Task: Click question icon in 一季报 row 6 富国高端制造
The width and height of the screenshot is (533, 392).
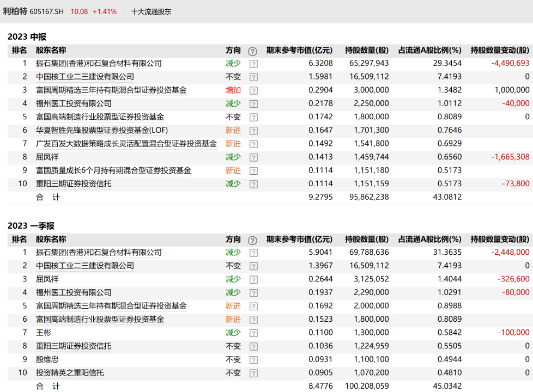Action: coord(253,320)
